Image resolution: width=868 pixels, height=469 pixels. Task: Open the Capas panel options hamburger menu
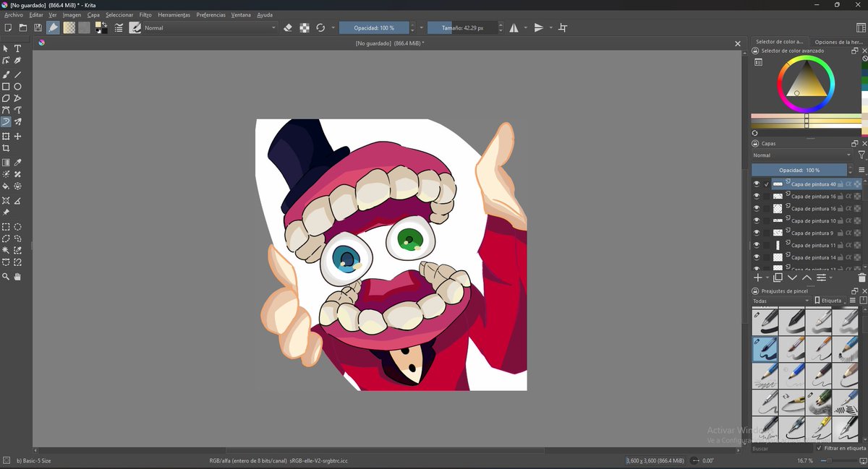click(861, 170)
